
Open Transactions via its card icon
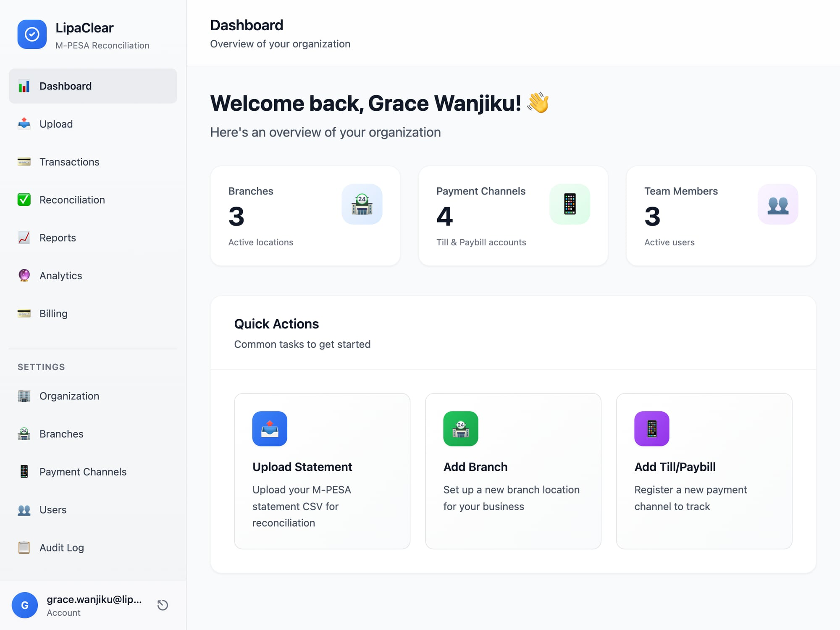pyautogui.click(x=24, y=162)
